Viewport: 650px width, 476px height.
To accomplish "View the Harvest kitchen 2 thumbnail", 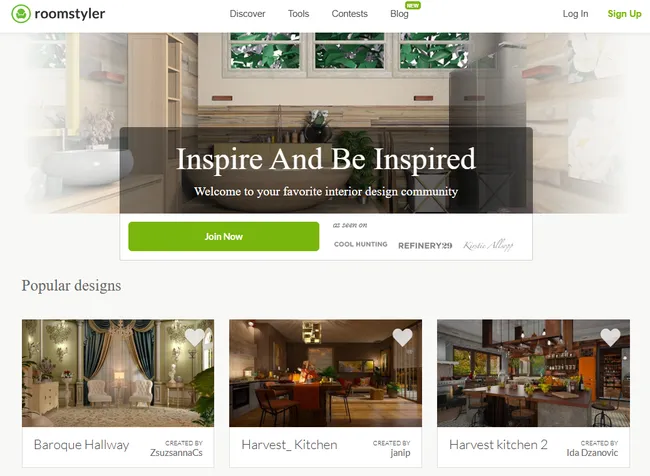I will point(534,373).
